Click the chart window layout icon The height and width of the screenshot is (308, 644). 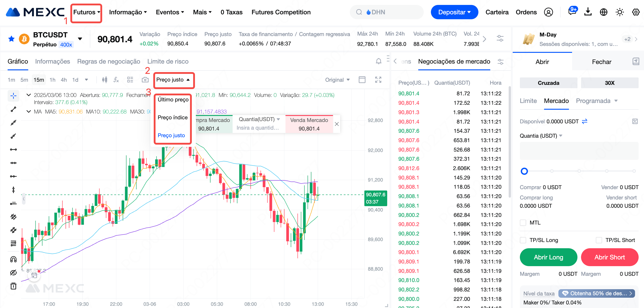(x=362, y=80)
